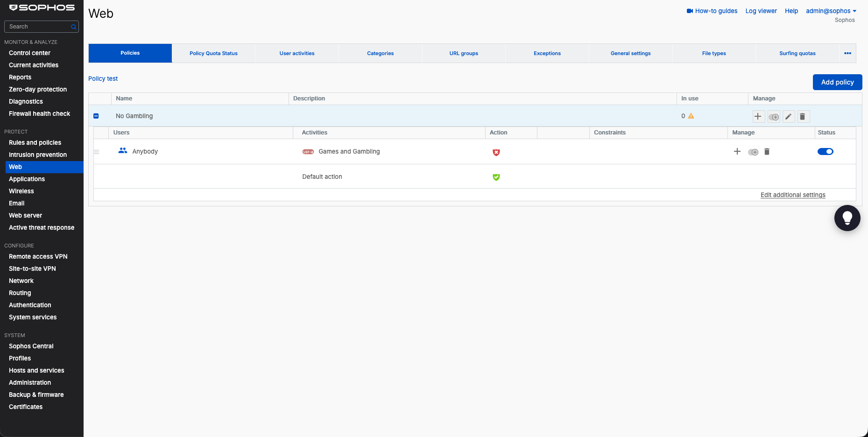The width and height of the screenshot is (868, 437).
Task: Click the search magnifier icon in sidebar
Action: tap(73, 27)
